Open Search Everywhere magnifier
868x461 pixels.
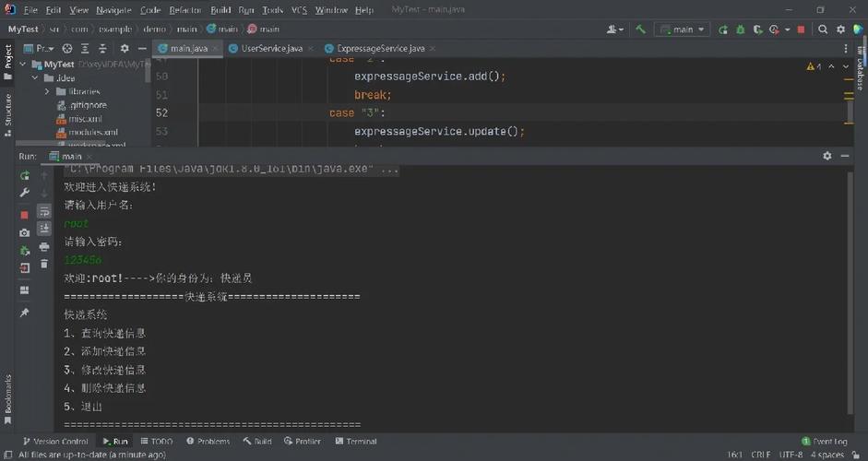pyautogui.click(x=823, y=30)
